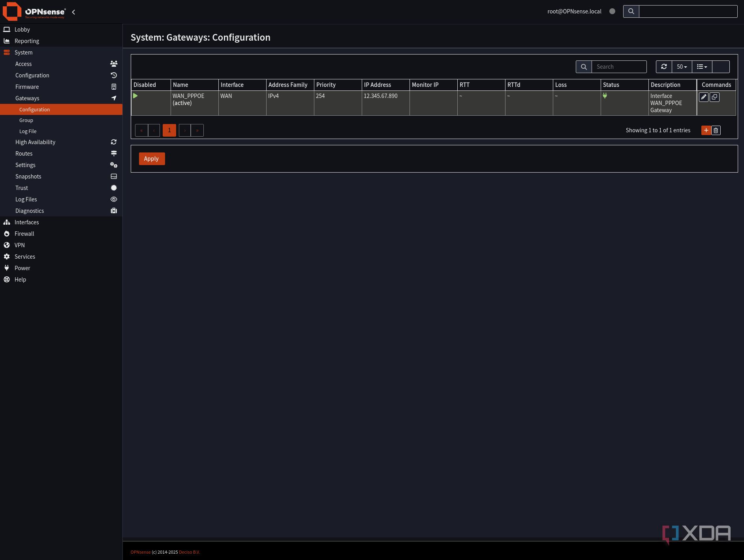The width and height of the screenshot is (744, 560).
Task: Collapse the sidebar with the chevron arrow
Action: [x=73, y=12]
